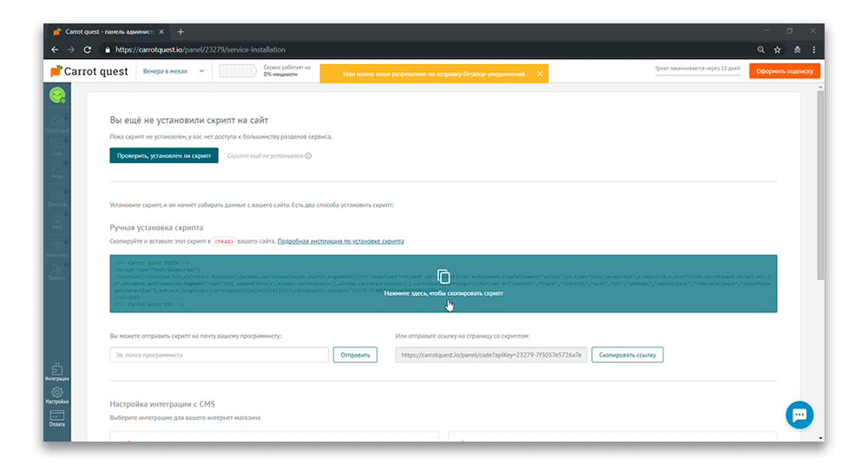The width and height of the screenshot is (868, 465).
Task: Open the locked Аналитика sidebar section
Action: click(57, 249)
